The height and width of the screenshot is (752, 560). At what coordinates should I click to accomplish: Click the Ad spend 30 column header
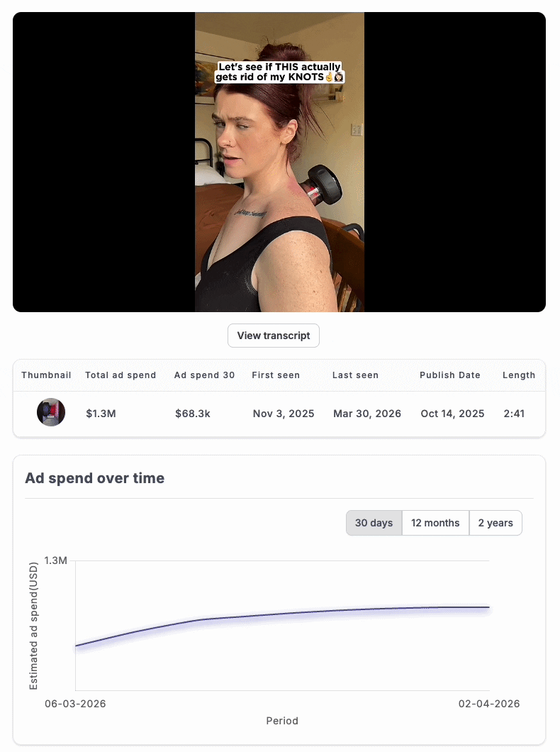[204, 375]
